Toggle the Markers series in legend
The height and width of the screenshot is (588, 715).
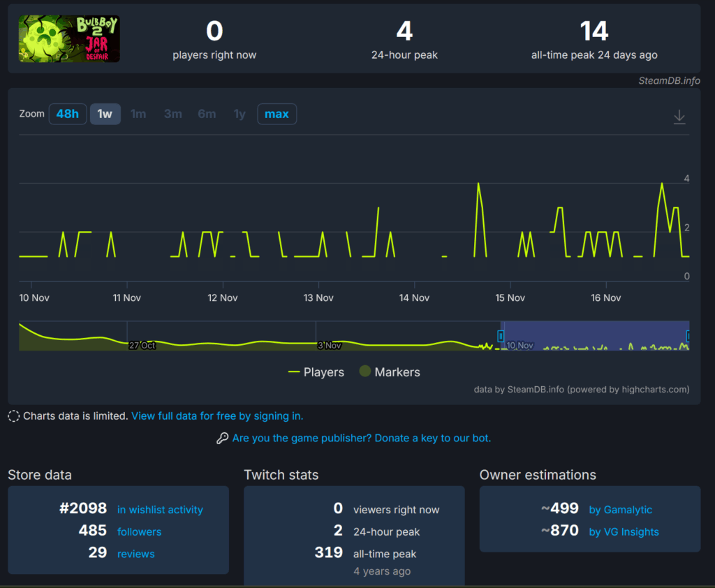point(390,372)
